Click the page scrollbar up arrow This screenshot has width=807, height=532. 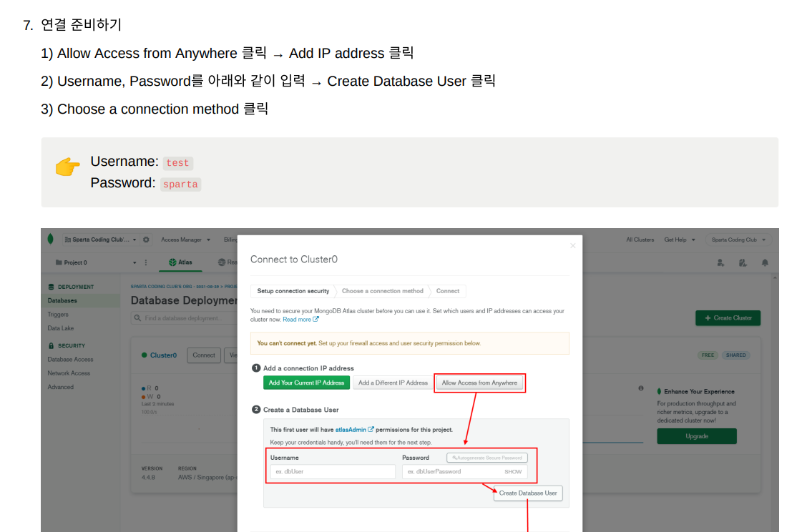[x=775, y=278]
